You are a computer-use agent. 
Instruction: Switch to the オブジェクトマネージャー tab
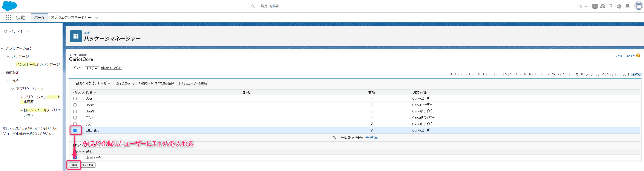pos(71,17)
